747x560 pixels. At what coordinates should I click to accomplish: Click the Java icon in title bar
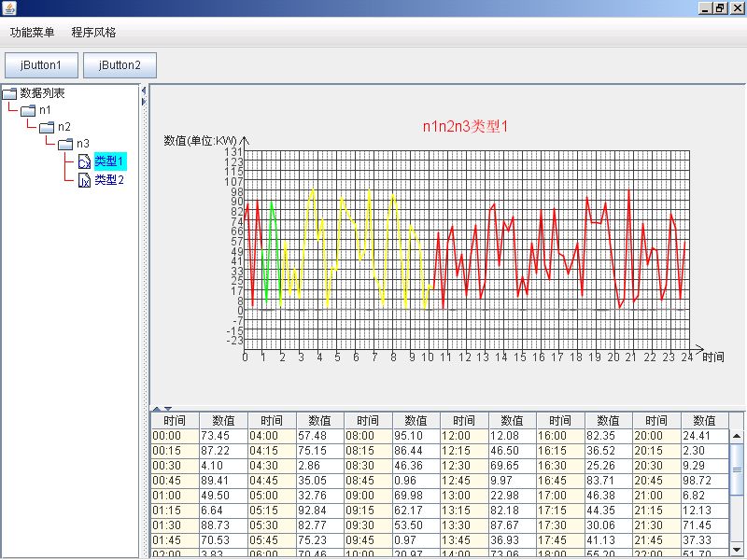point(9,7)
